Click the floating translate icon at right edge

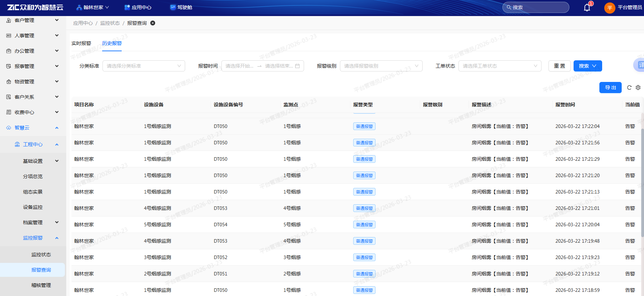click(640, 65)
